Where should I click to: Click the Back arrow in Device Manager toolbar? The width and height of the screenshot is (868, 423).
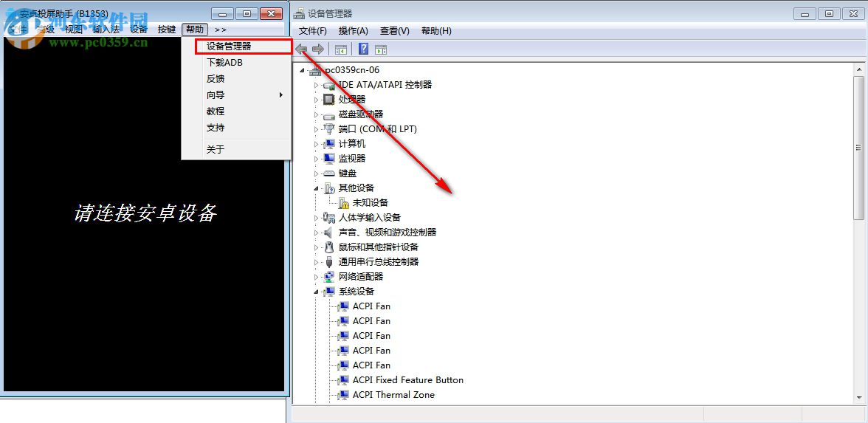301,49
